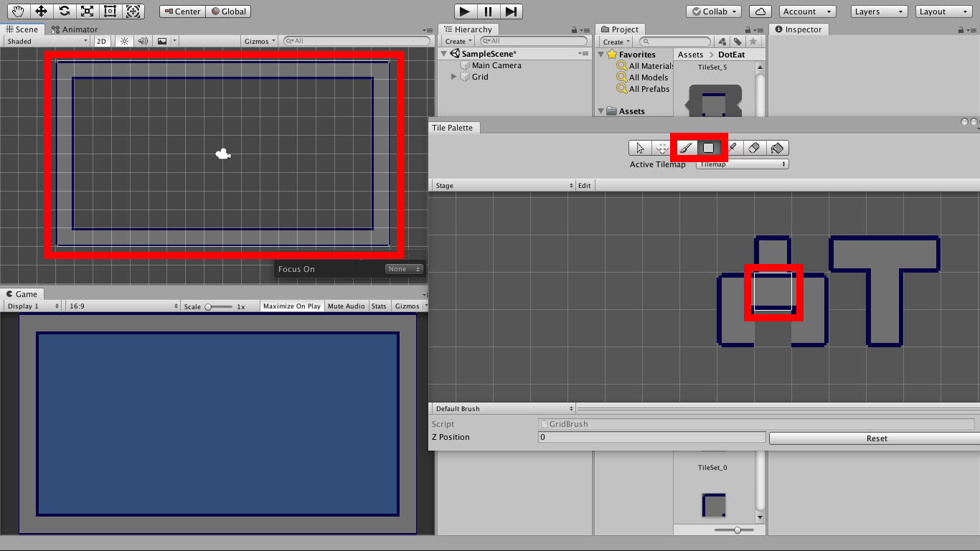Expand the Grid object arrow
The image size is (980, 551).
click(x=453, y=77)
